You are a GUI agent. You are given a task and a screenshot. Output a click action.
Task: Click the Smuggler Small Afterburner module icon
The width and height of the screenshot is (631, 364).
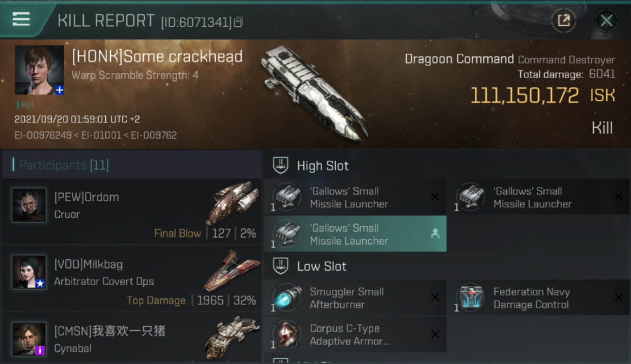click(286, 298)
